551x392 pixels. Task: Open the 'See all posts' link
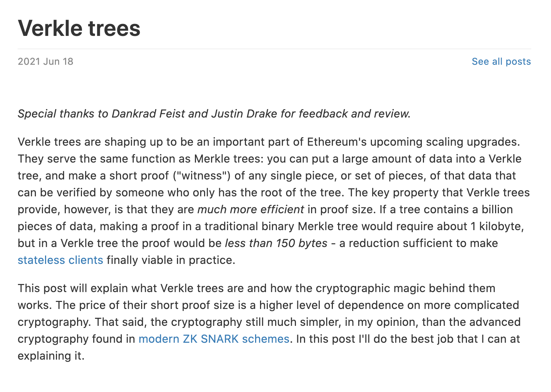coord(501,62)
